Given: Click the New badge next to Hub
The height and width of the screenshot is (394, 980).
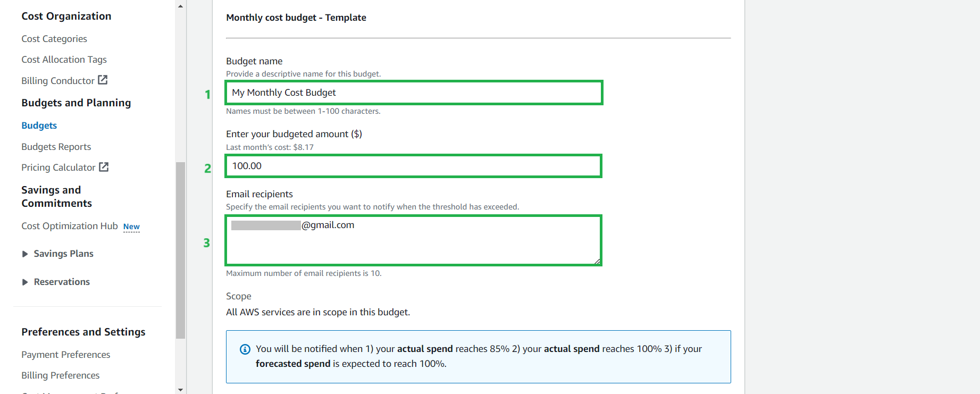Looking at the screenshot, I should [x=131, y=227].
